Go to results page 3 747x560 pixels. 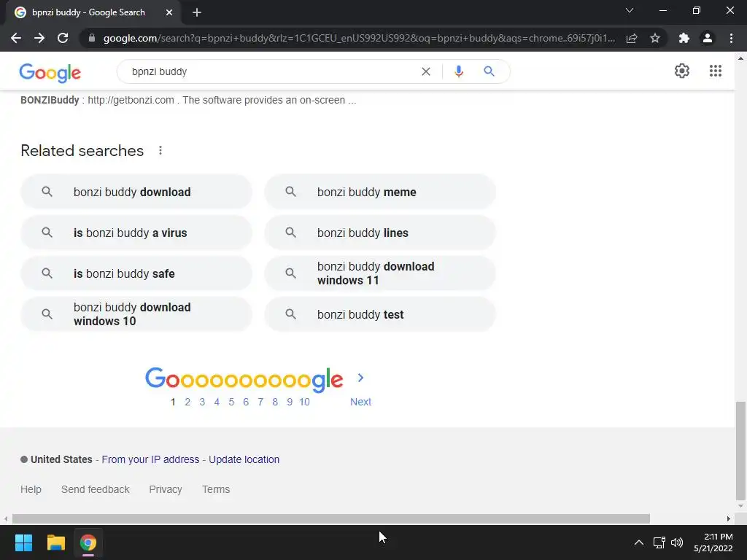[x=202, y=402]
